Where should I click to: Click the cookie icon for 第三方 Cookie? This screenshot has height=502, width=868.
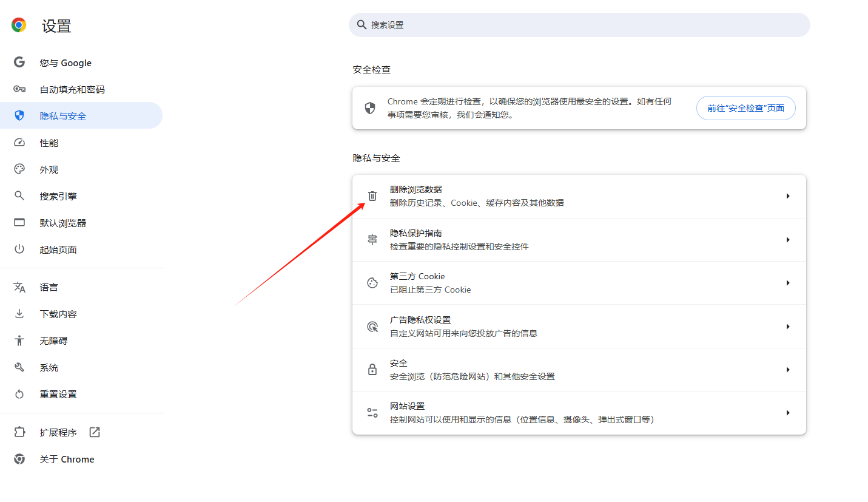point(372,283)
